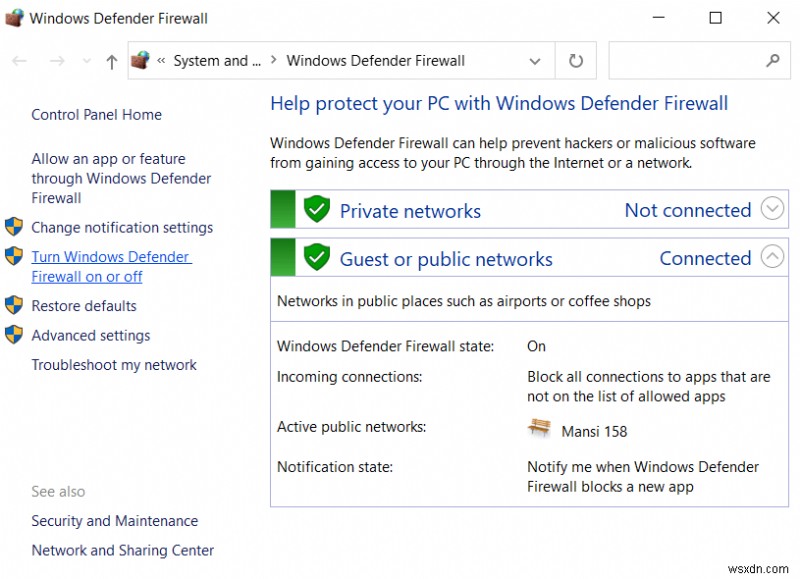Click the shield icon beside Turn Windows Defender Firewall on or off

point(14,257)
